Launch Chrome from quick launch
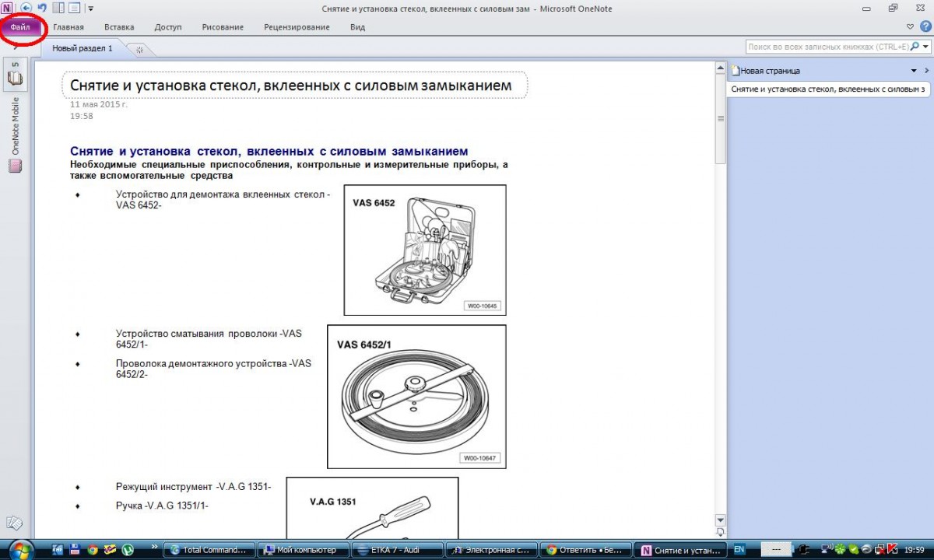 click(93, 549)
